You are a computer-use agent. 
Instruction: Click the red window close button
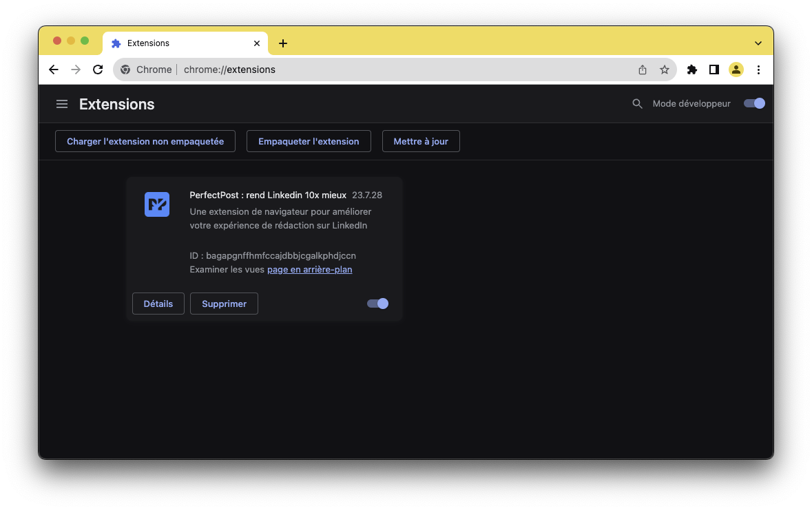tap(57, 41)
